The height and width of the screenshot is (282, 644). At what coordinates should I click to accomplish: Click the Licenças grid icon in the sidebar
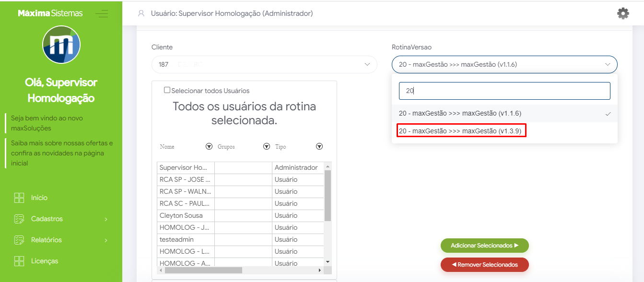19,261
